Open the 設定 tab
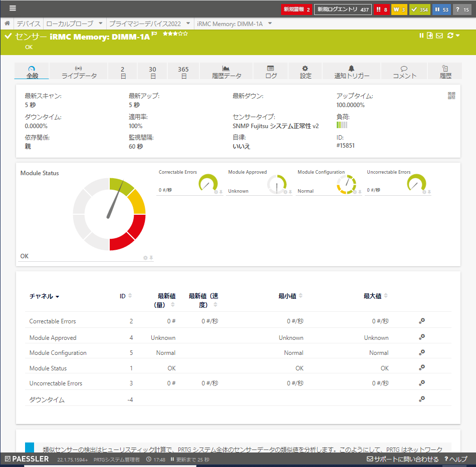The height and width of the screenshot is (467, 476). click(306, 72)
